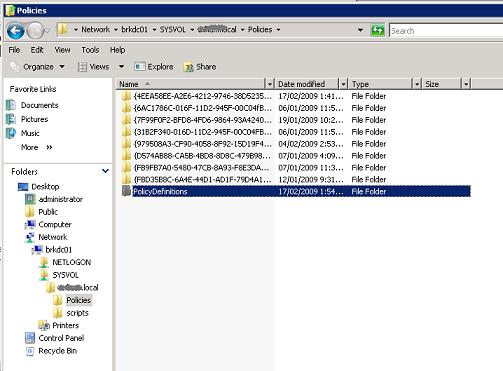The width and height of the screenshot is (503, 371).
Task: Sort by the Type column header
Action: point(381,84)
